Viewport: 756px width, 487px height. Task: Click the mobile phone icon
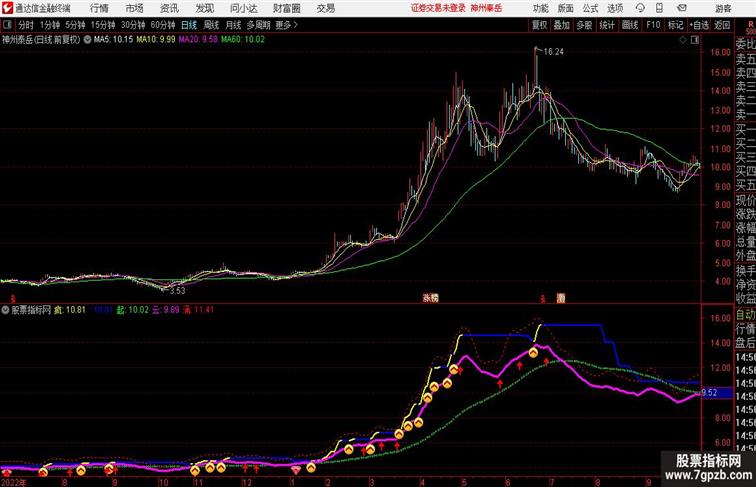point(659,8)
